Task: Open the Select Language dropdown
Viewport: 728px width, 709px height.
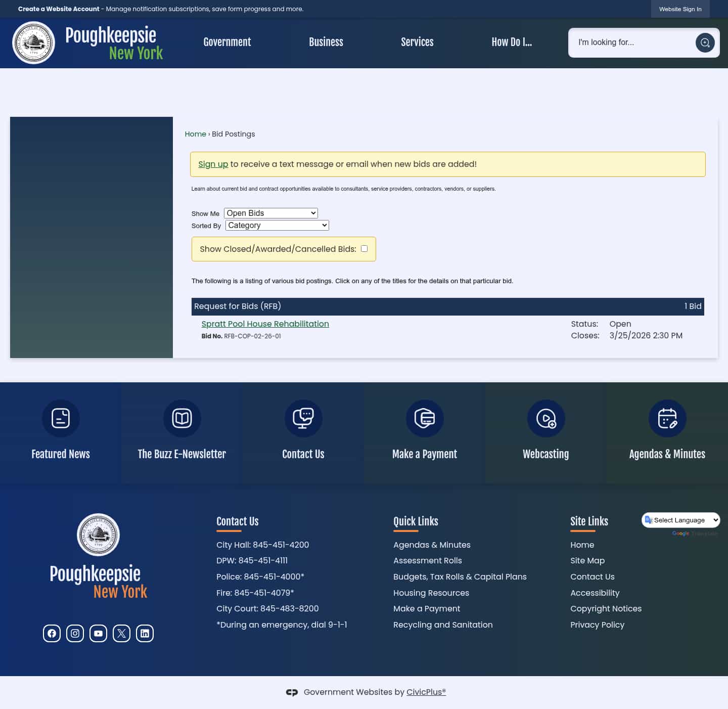Action: point(680,520)
